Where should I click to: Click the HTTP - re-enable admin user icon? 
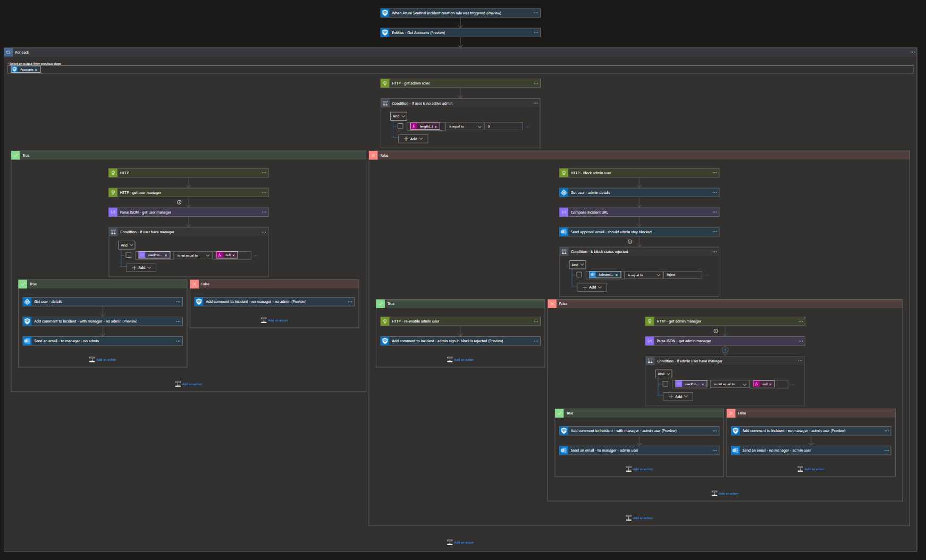(x=385, y=321)
